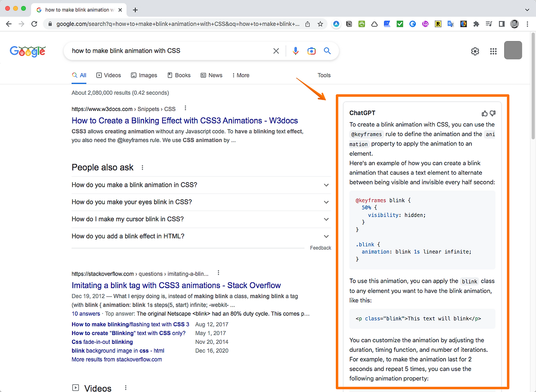Click the "ChatGPT" panel heading

362,113
